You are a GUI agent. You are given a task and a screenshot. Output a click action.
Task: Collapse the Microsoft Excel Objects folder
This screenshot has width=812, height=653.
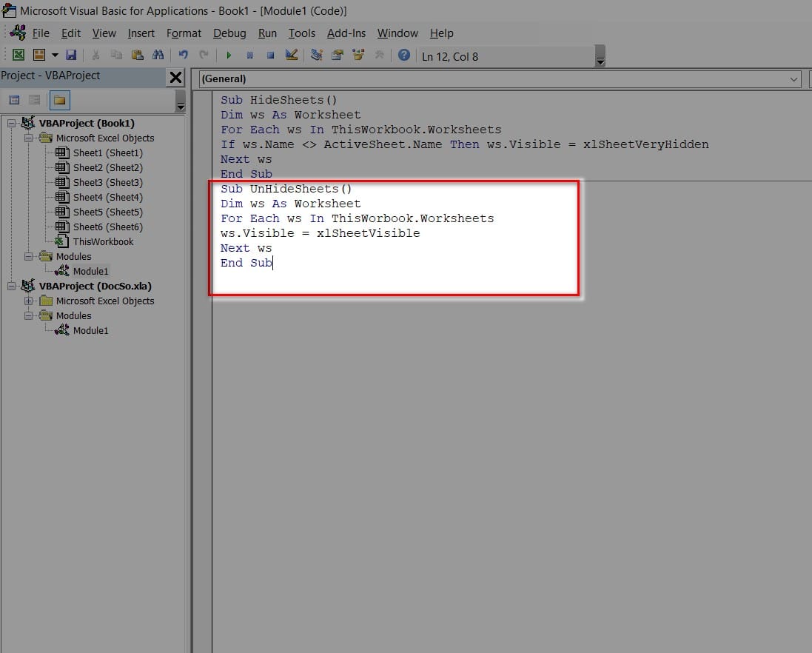tap(28, 138)
